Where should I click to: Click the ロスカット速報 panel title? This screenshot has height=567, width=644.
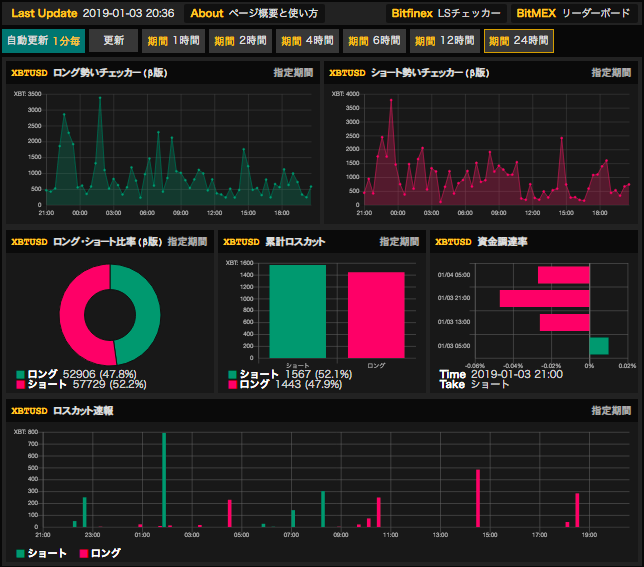[62, 411]
